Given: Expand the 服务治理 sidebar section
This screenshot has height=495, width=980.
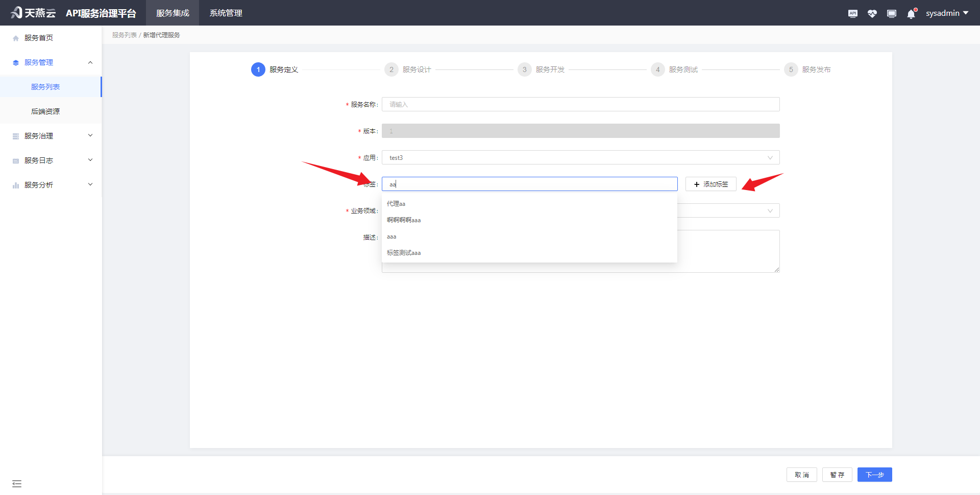Looking at the screenshot, I should point(90,135).
